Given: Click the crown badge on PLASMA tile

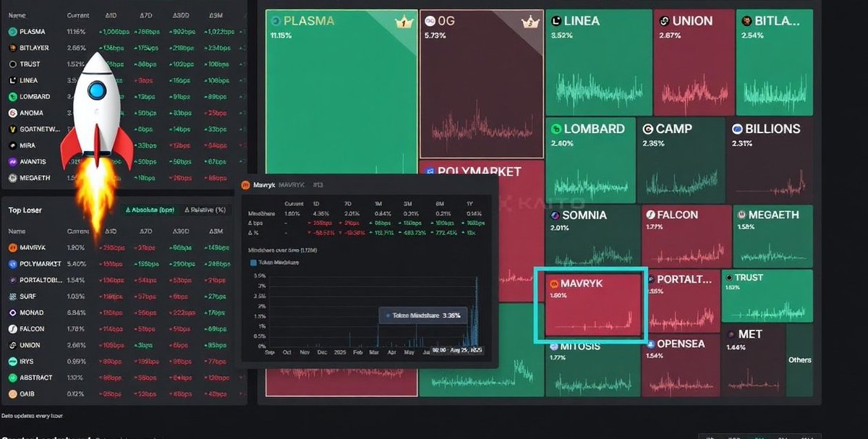Looking at the screenshot, I should [403, 22].
